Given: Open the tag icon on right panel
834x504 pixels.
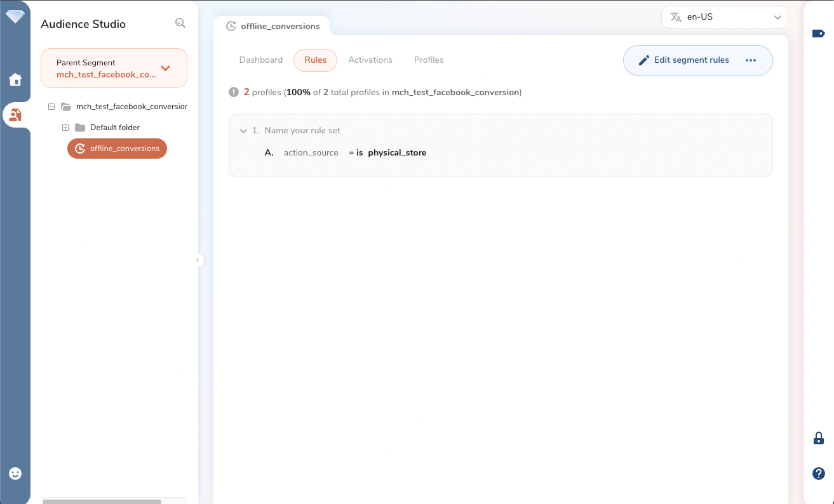Looking at the screenshot, I should coord(818,33).
